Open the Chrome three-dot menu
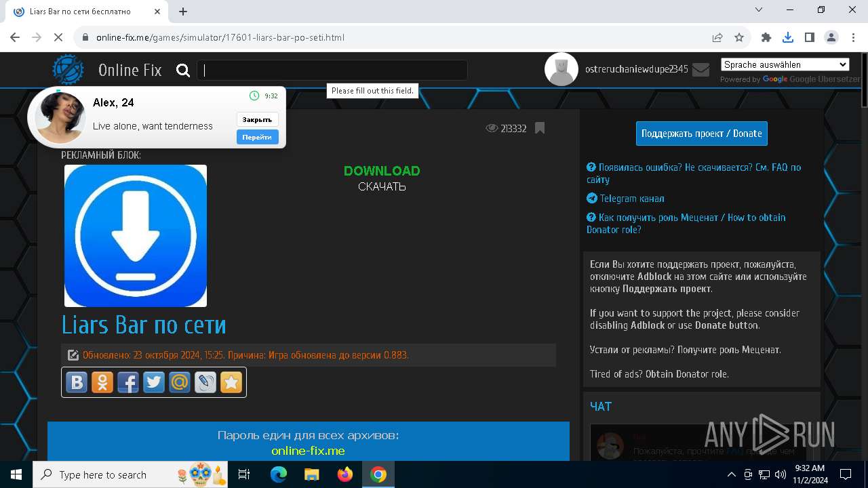Image resolution: width=868 pixels, height=488 pixels. [x=853, y=37]
